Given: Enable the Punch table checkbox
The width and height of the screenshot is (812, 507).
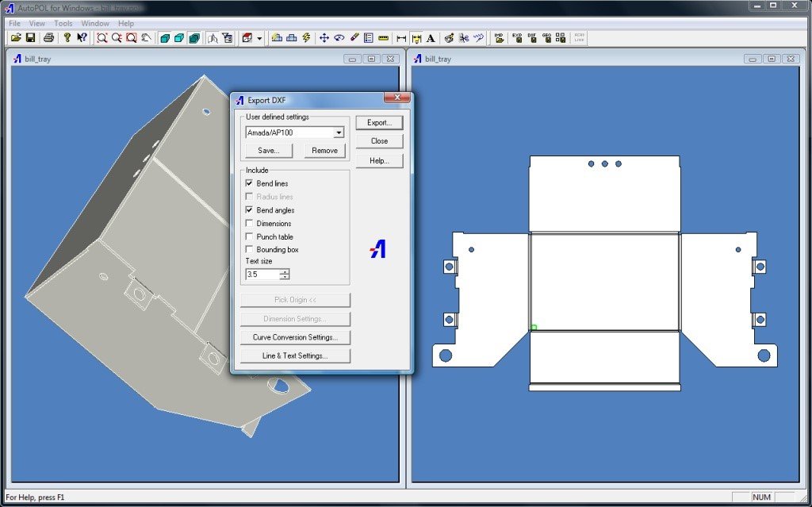Looking at the screenshot, I should click(249, 236).
